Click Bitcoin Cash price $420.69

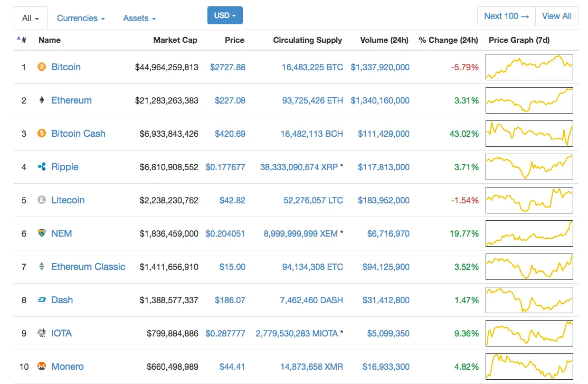click(x=230, y=134)
